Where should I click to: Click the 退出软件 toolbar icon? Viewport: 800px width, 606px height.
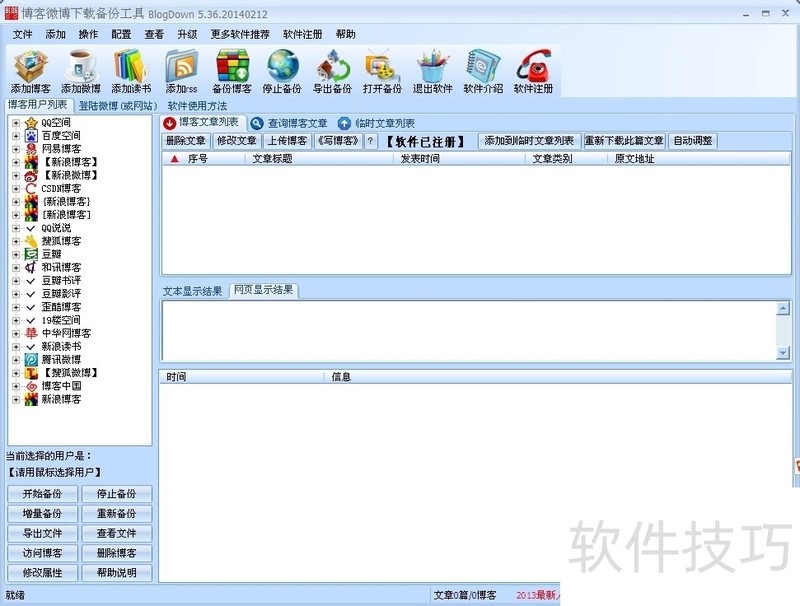tap(433, 67)
